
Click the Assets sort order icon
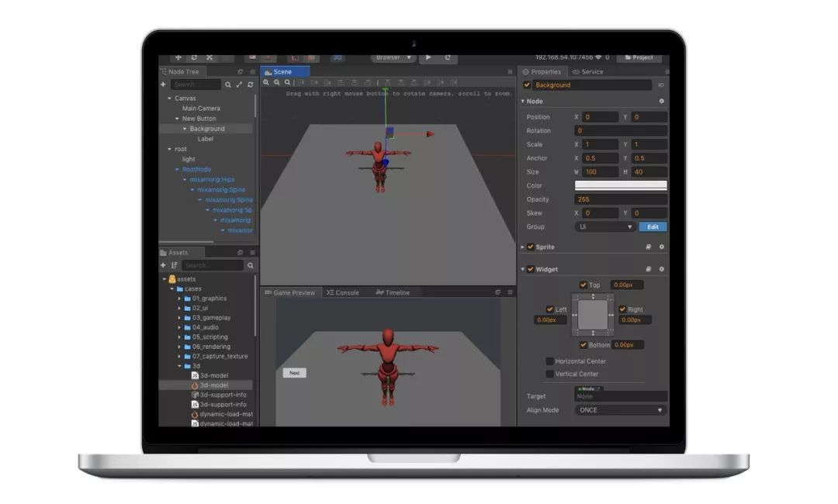click(175, 265)
